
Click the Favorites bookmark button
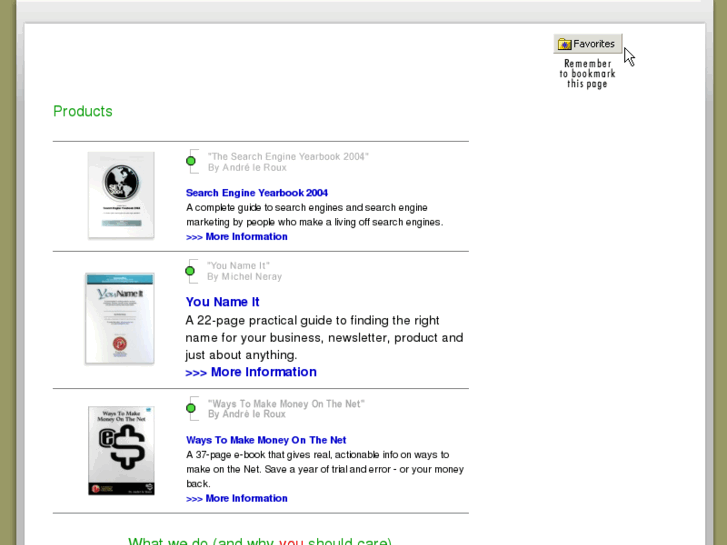[587, 44]
